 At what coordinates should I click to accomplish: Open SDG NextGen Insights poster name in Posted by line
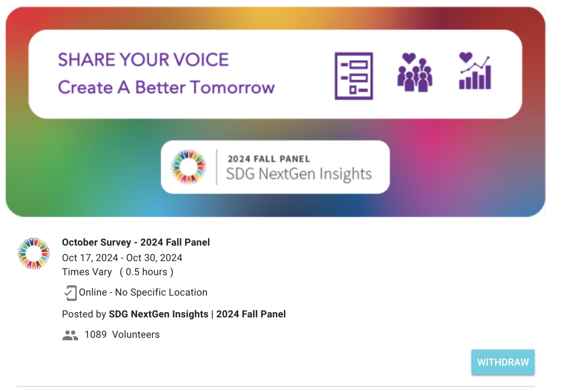(x=158, y=314)
